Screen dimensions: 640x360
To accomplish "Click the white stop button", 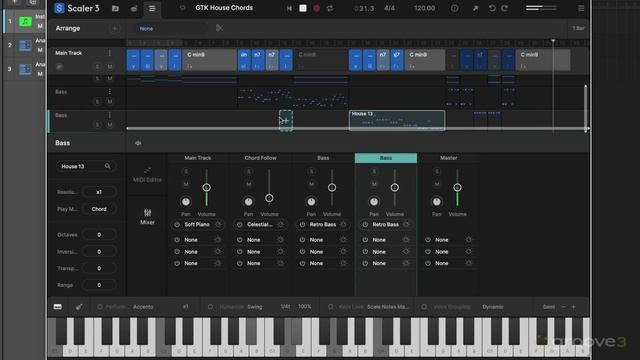I will click(303, 8).
